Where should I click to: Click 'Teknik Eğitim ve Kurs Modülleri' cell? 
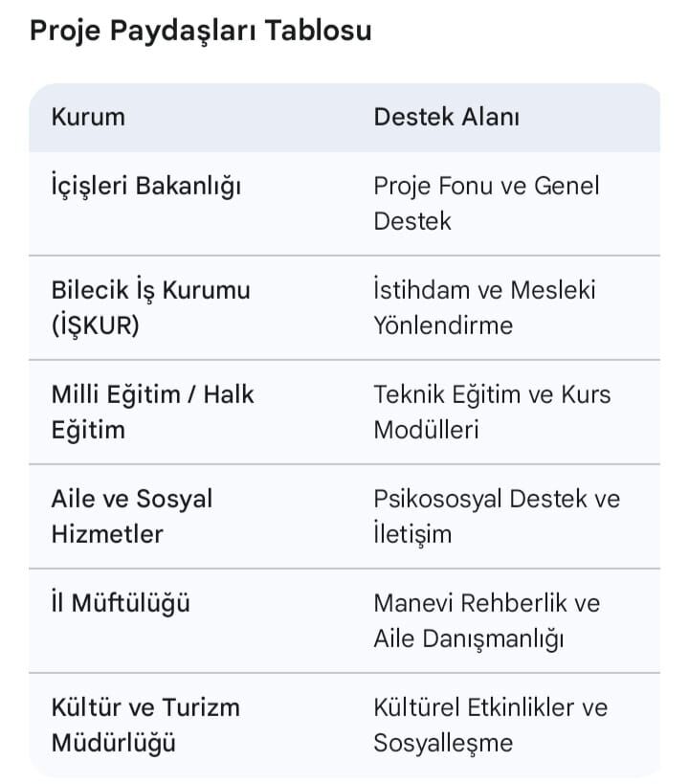click(x=492, y=412)
